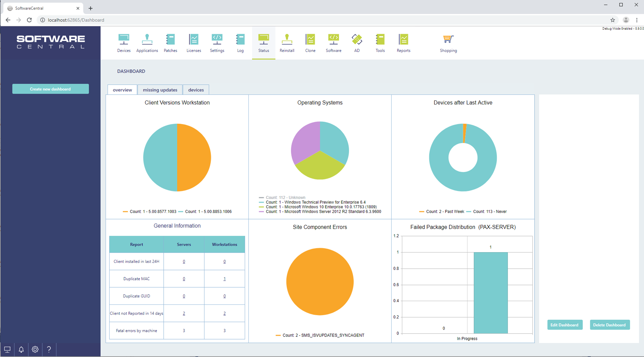Switch to the missing updates tab
The width and height of the screenshot is (644, 357).
coord(160,90)
